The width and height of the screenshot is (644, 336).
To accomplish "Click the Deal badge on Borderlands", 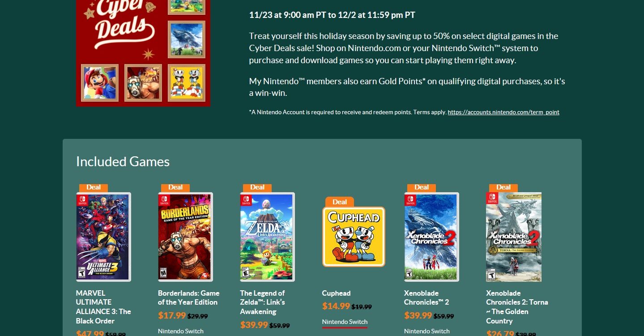I will click(x=175, y=188).
